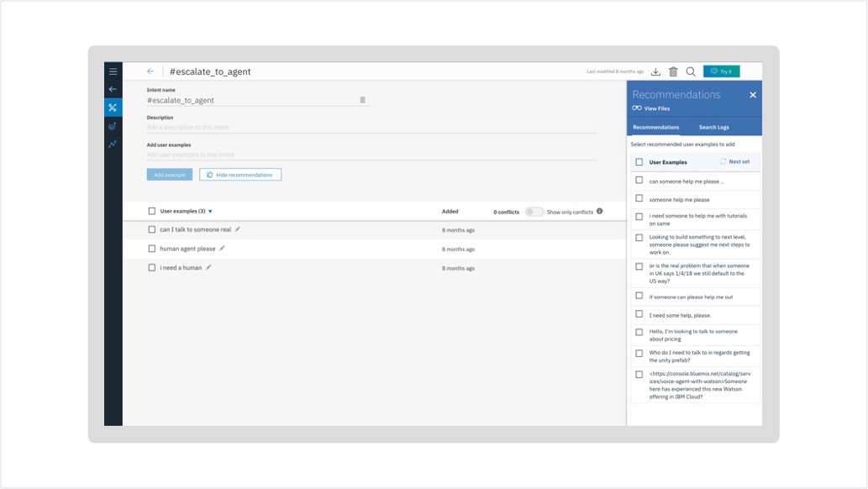Screen dimensions: 868x489
Task: Open the target-shaped icon in the sidebar
Action: tap(113, 126)
